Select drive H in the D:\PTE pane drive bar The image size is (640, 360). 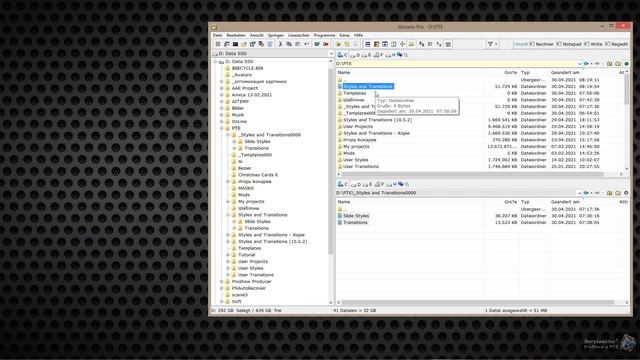pyautogui.click(x=391, y=55)
